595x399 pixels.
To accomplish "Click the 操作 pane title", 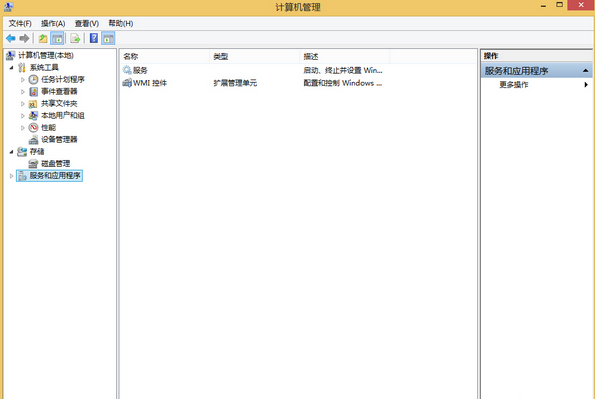I will 491,56.
